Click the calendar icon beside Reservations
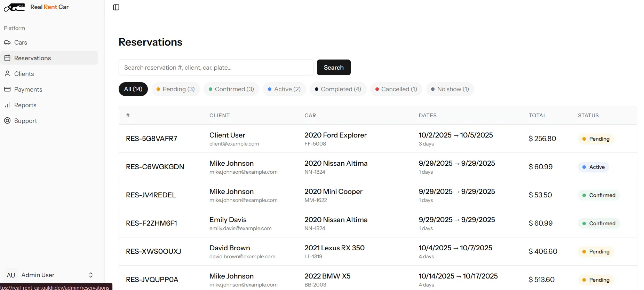Screen dimensions: 644x290 (7, 58)
